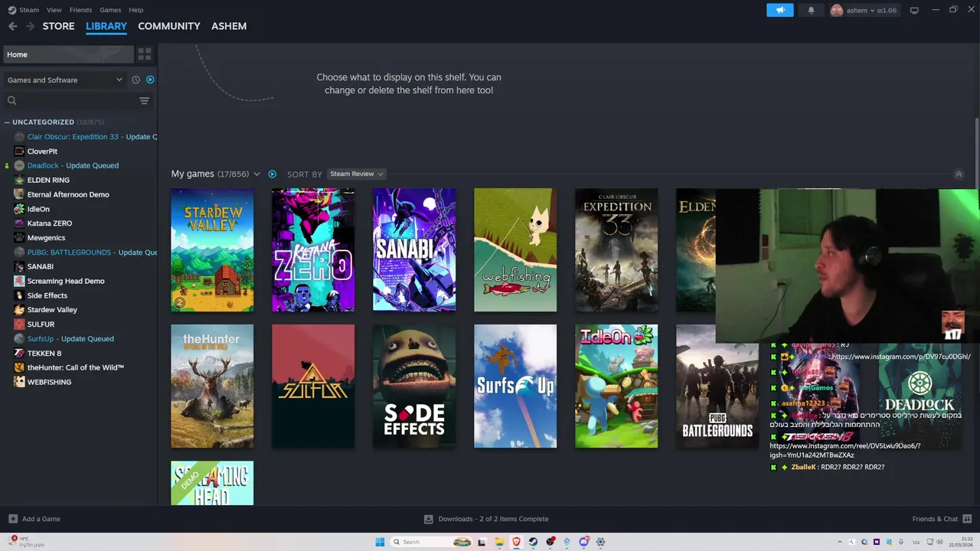Click the IdleOn list icon
Screen dimensions: 980x551
(x=19, y=209)
